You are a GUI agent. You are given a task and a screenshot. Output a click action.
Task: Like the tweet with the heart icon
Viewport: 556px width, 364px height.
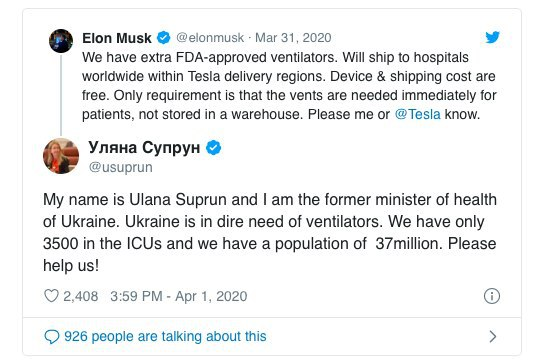[x=51, y=296]
